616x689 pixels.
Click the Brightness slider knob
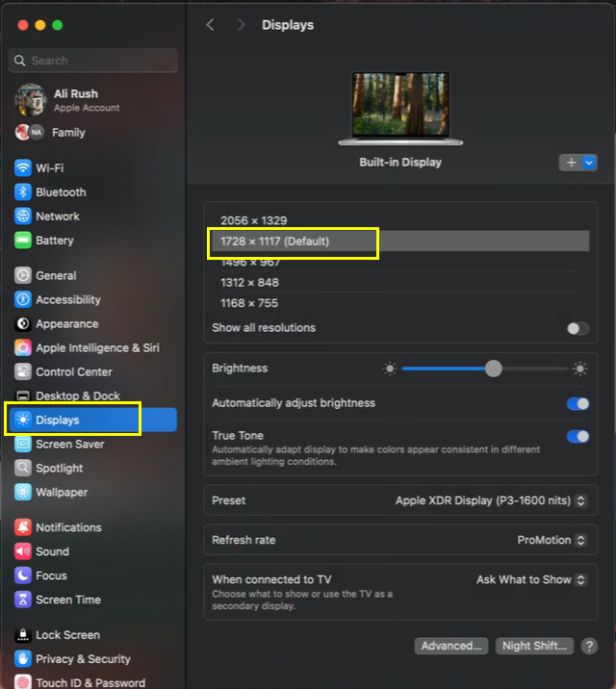[494, 369]
